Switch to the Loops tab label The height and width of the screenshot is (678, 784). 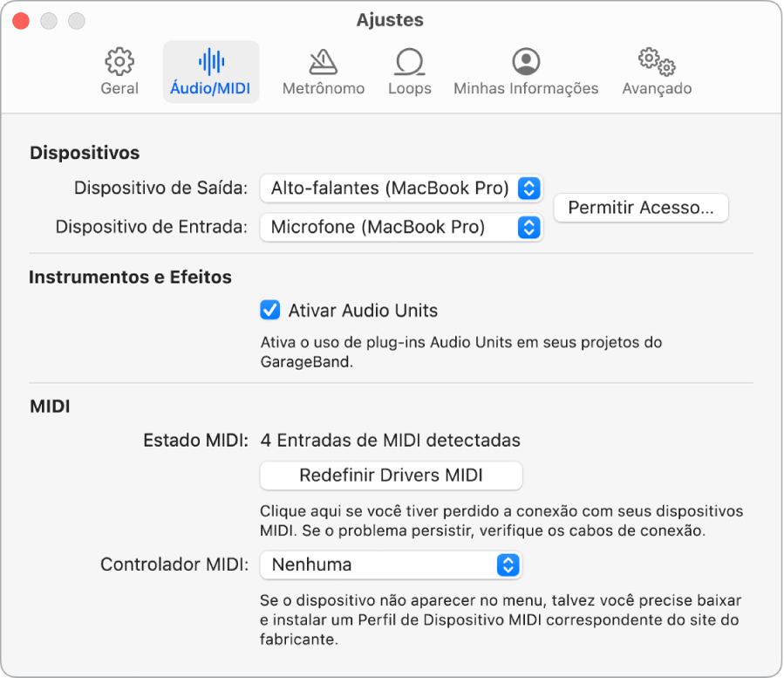click(x=409, y=88)
